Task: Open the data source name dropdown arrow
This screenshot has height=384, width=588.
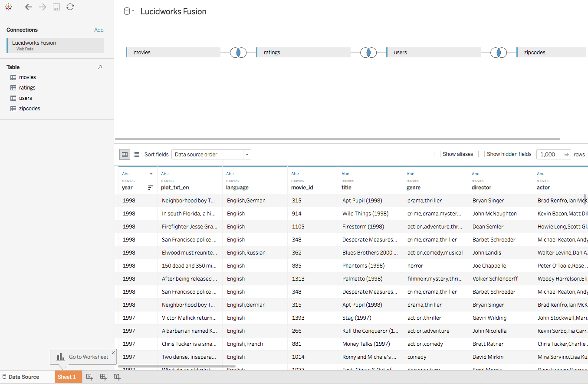Action: point(133,12)
